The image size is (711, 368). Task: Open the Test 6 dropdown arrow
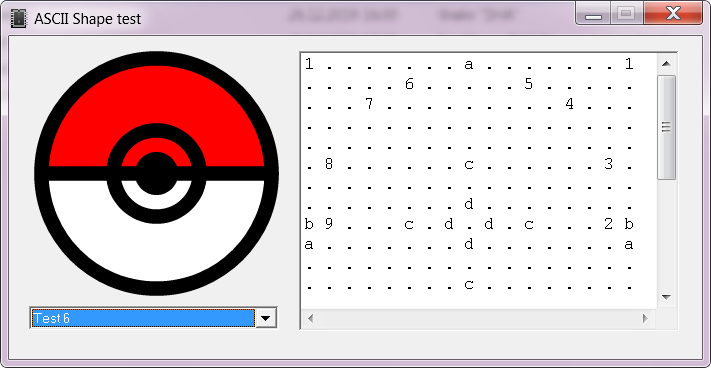[266, 318]
